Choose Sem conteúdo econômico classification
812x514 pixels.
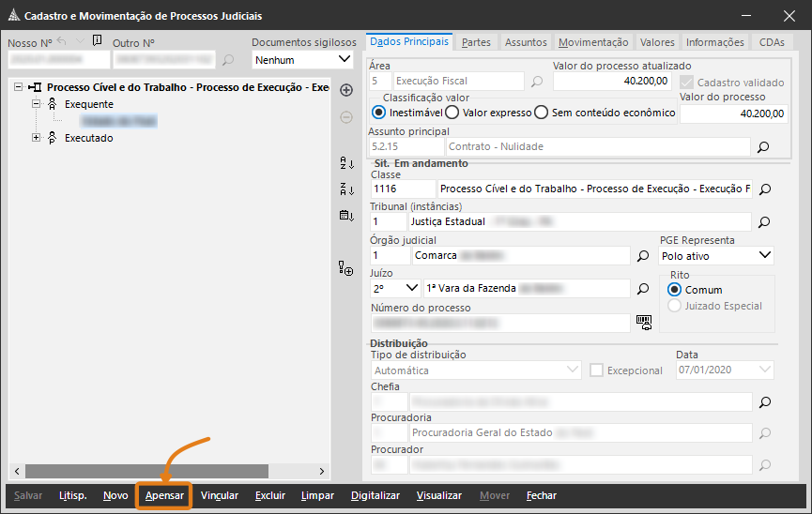[x=541, y=113]
